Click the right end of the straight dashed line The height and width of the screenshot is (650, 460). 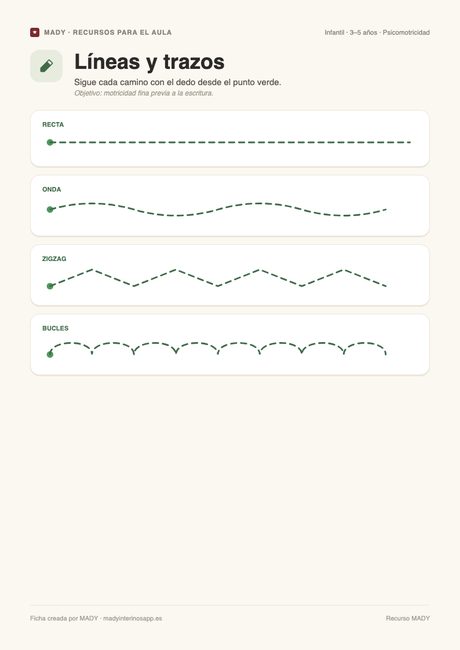point(408,143)
